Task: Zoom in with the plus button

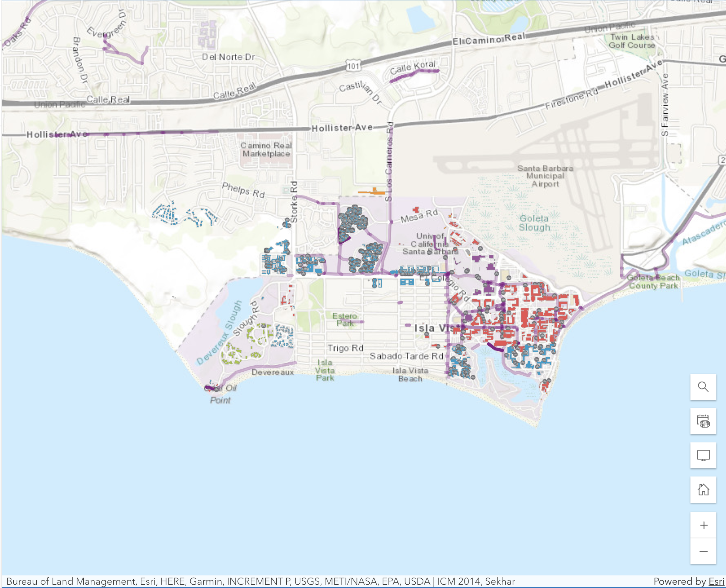Action: coord(703,525)
